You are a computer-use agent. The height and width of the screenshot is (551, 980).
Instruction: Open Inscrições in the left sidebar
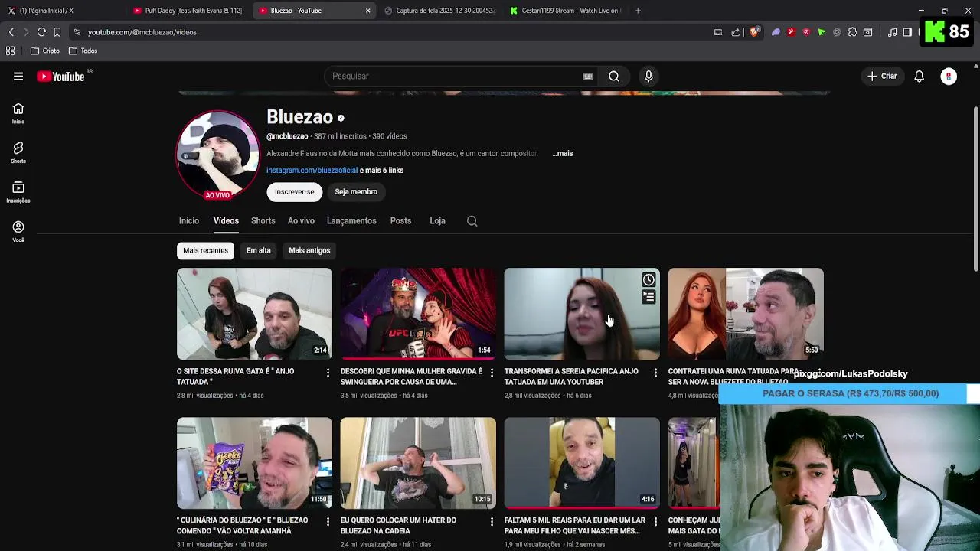[18, 192]
